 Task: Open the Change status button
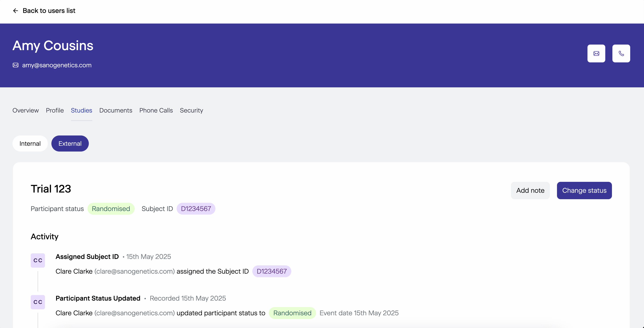pyautogui.click(x=584, y=191)
